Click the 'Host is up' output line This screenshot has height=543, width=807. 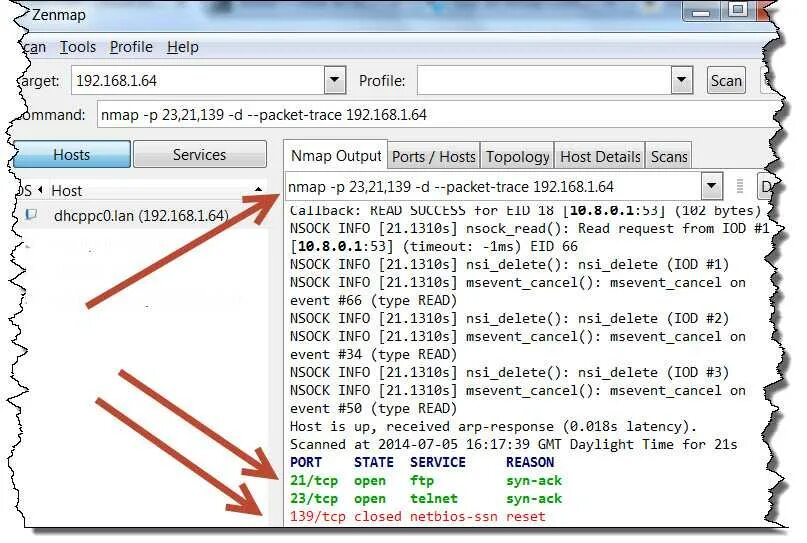click(493, 427)
